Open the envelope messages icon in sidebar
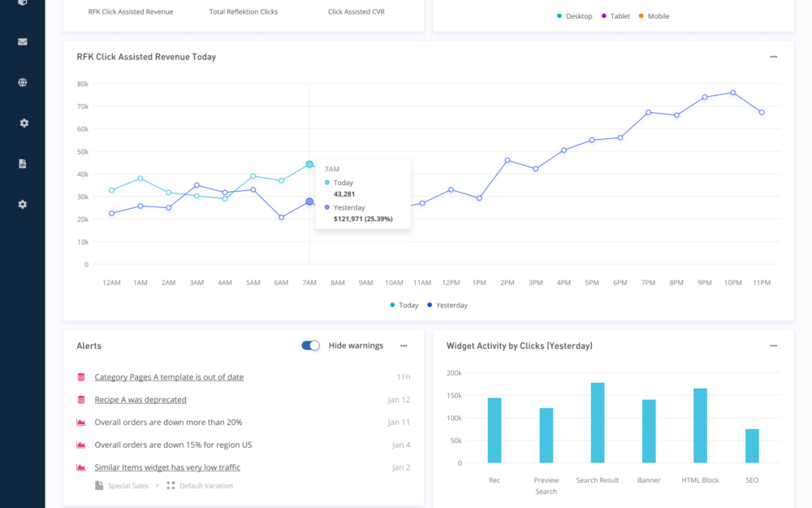Image resolution: width=812 pixels, height=508 pixels. coord(22,41)
